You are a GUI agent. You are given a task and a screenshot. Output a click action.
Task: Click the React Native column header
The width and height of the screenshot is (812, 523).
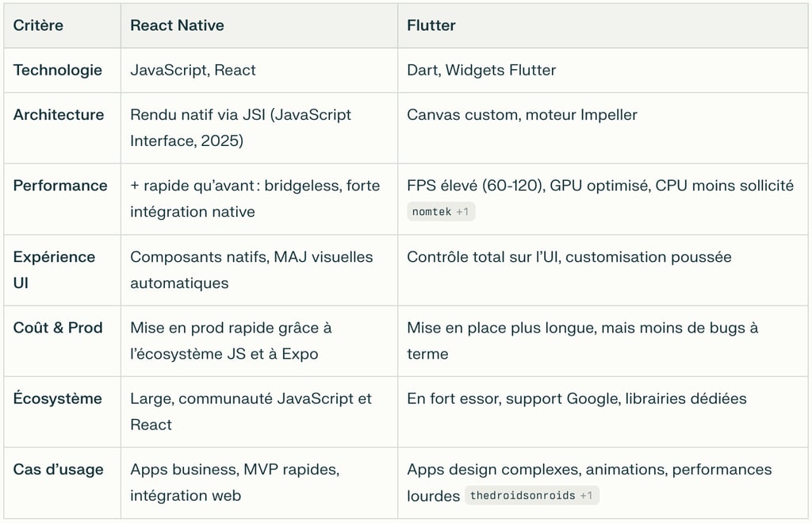pos(177,25)
